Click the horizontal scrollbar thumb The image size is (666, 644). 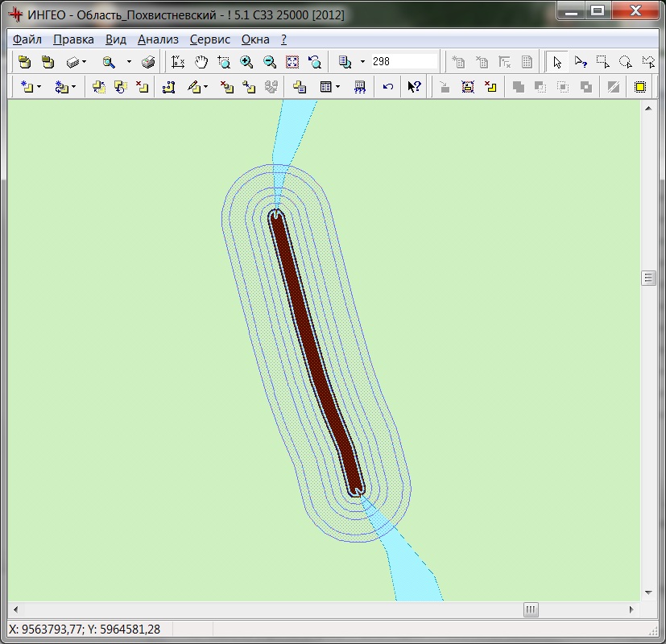tap(531, 610)
